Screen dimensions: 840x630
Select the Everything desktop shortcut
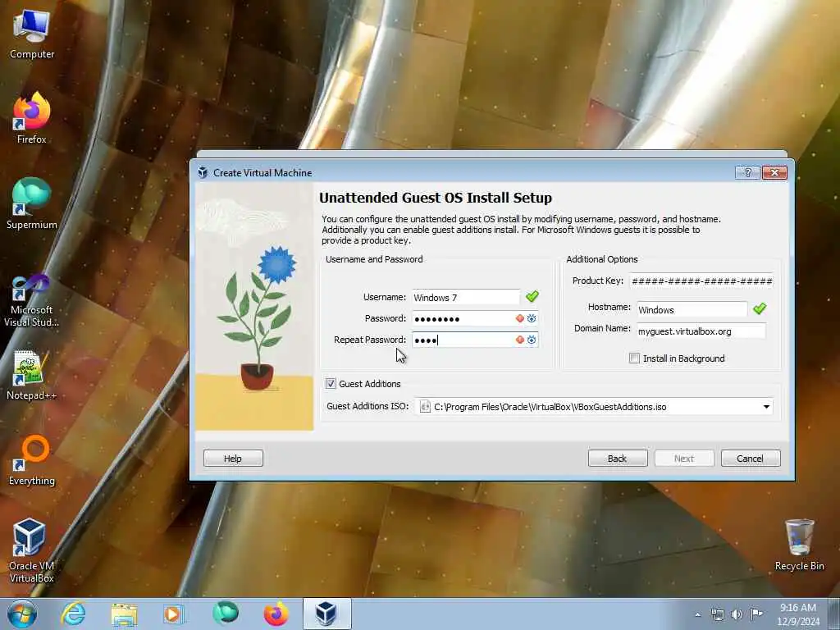tap(32, 460)
